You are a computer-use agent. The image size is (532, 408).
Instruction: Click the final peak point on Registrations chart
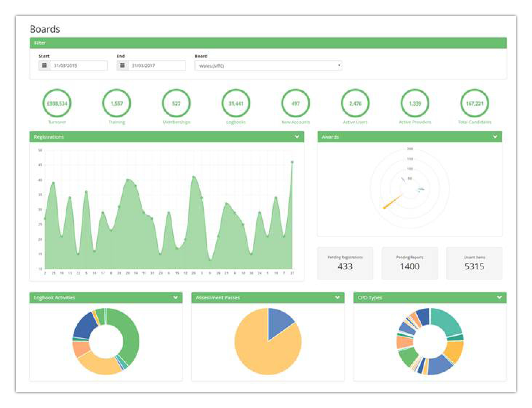(292, 162)
